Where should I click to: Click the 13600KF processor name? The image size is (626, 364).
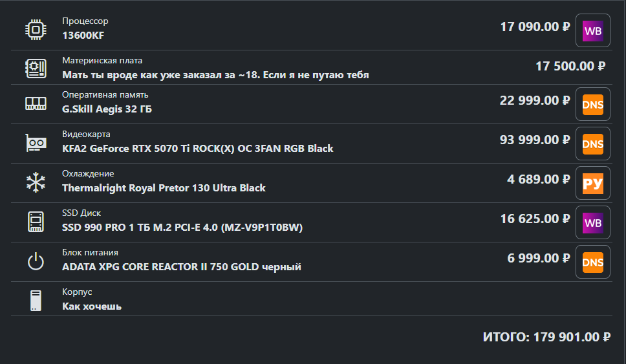click(x=83, y=36)
